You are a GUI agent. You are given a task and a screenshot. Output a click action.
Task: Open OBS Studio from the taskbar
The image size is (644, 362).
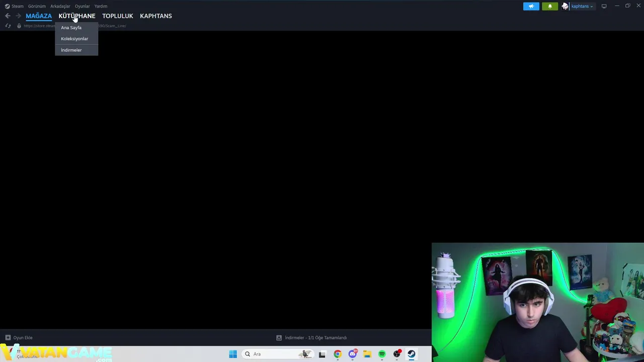397,354
